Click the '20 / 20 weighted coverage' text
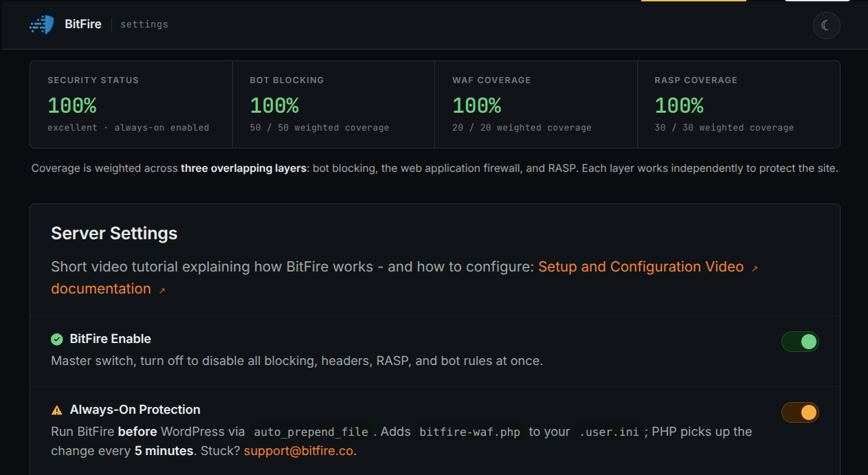Screen dimensions: 868x475 coord(522,128)
